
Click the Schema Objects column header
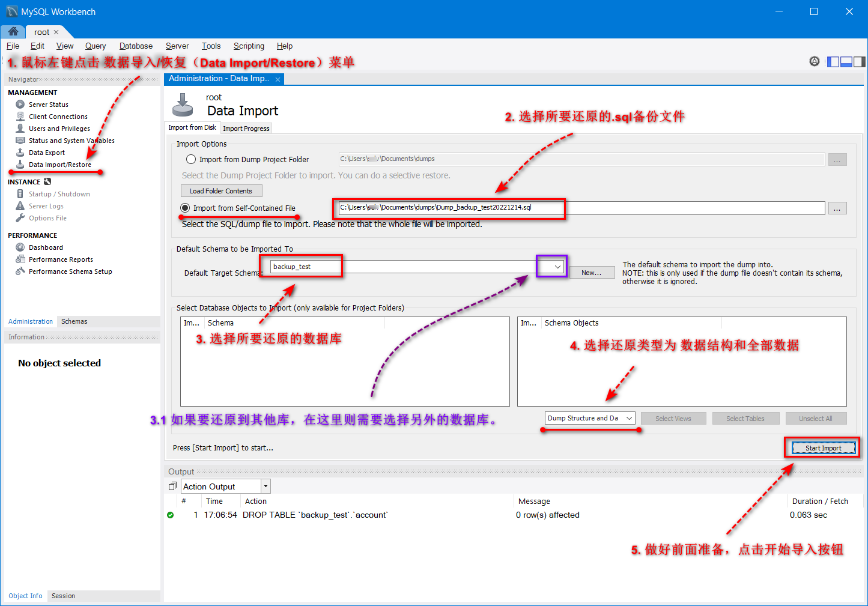point(631,323)
